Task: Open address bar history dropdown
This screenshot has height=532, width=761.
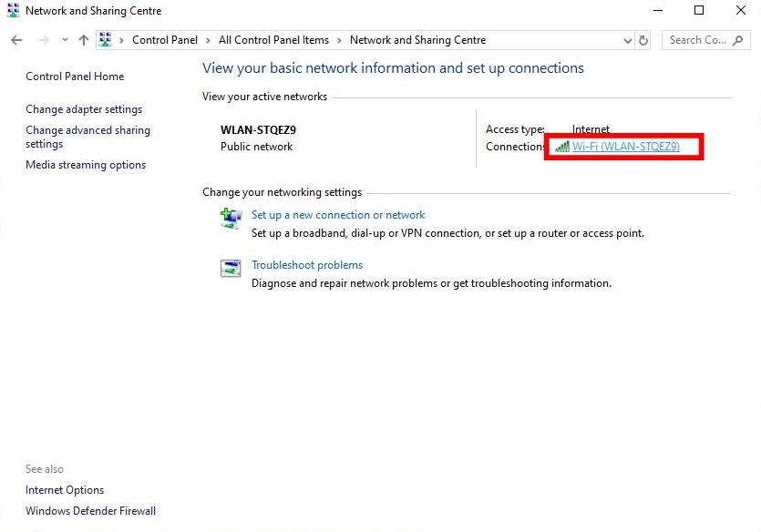Action: [x=628, y=41]
